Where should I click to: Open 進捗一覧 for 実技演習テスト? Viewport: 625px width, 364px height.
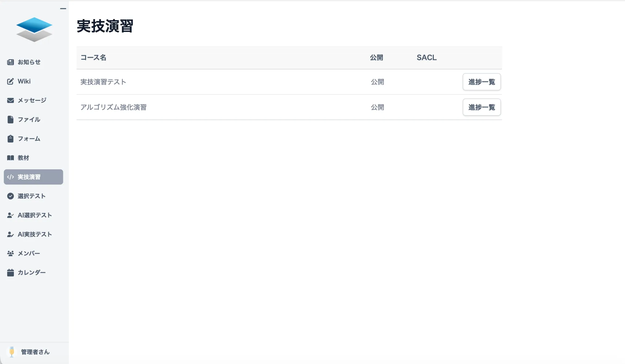point(481,82)
